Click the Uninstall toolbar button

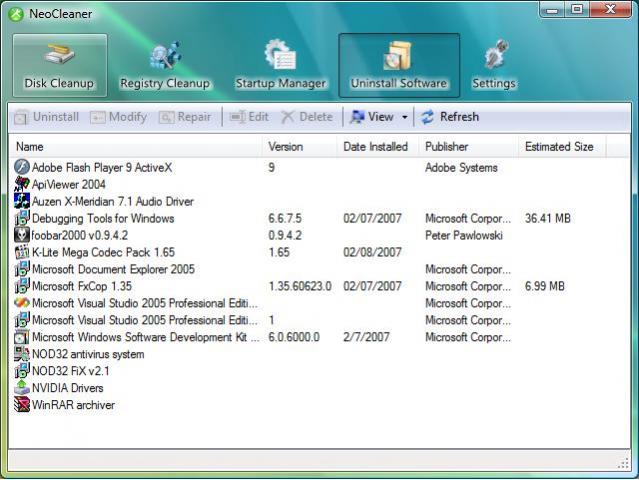point(46,117)
